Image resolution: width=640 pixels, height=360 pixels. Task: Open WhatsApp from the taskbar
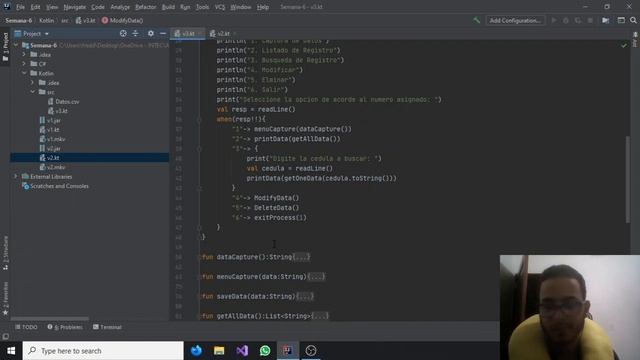[265, 351]
